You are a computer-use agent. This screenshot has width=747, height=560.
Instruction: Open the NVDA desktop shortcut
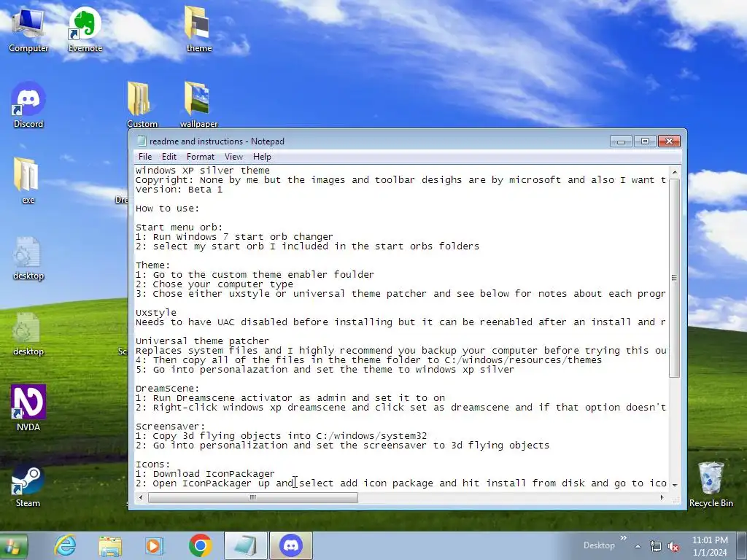28,408
